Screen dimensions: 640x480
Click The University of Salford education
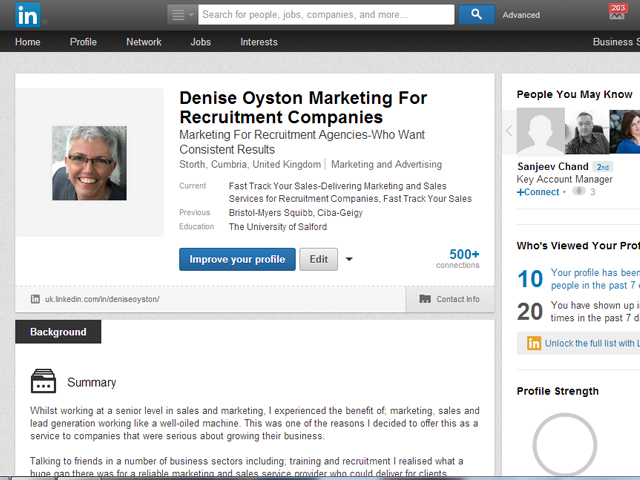[278, 227]
